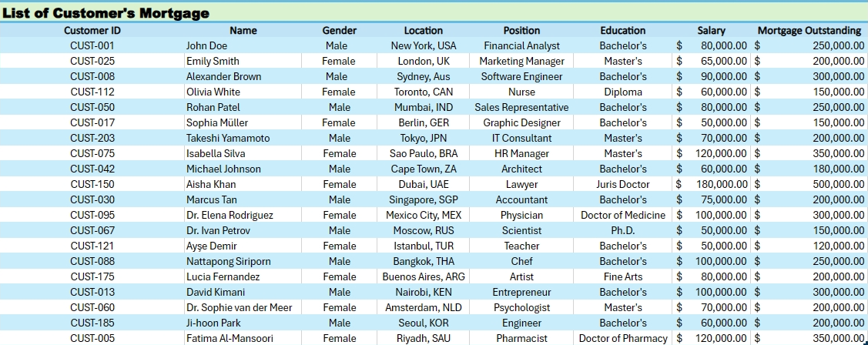The image size is (868, 345).
Task: Select the CUST-175 customer ID cell
Action: point(92,277)
